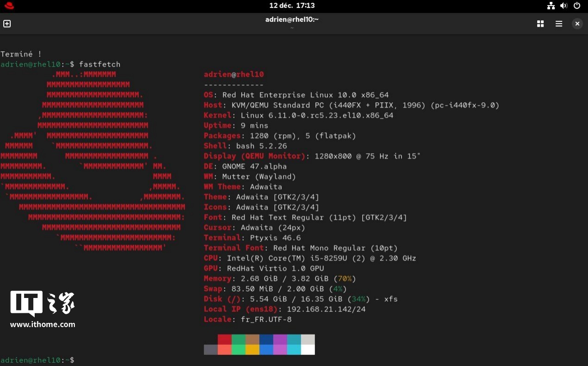
Task: Click the empty prompt at the bottom
Action: 37,360
